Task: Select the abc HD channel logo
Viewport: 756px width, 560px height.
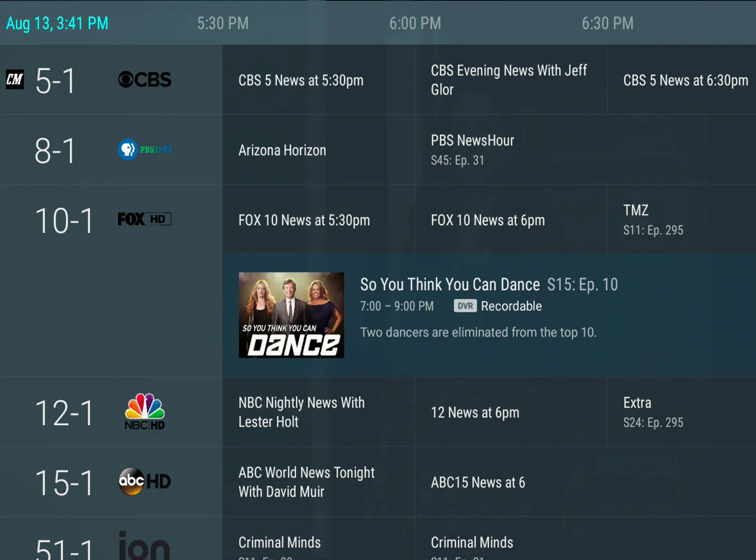Action: tap(144, 481)
